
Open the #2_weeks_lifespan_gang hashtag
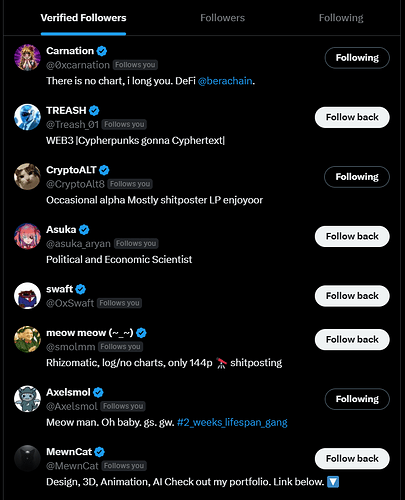(232, 422)
